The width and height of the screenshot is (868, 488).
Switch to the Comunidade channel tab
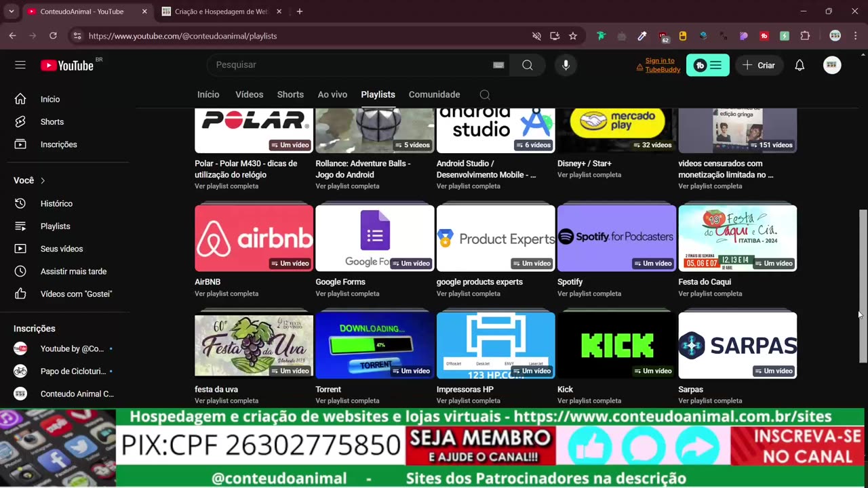[x=434, y=95]
